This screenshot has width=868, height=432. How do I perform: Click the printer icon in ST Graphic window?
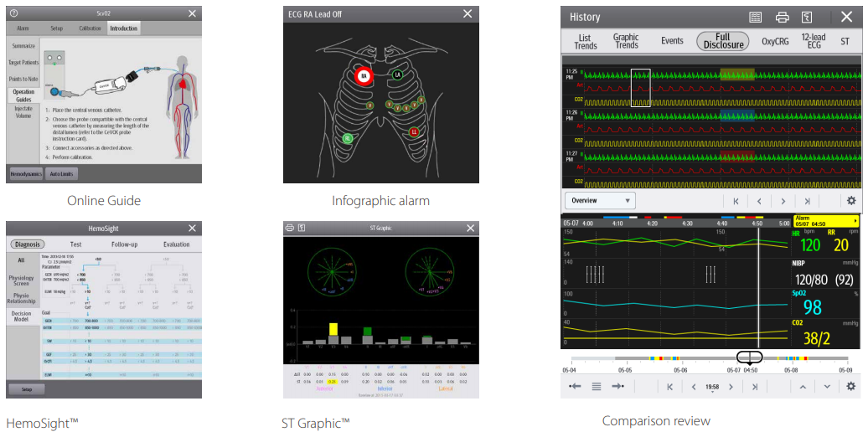(x=289, y=228)
